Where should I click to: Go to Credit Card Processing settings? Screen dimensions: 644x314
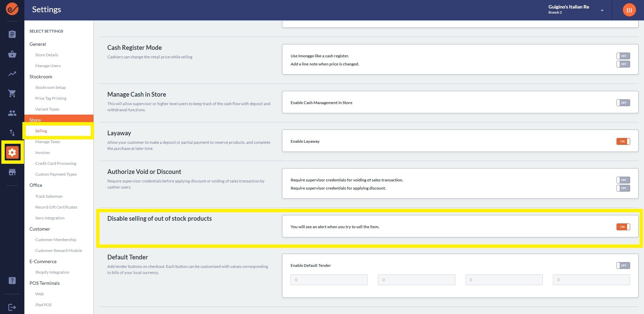[56, 163]
